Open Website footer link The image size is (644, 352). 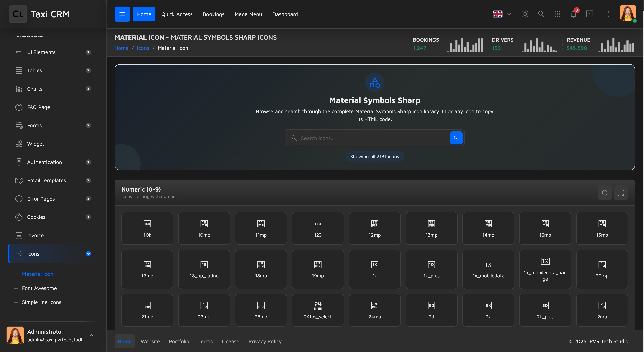click(150, 341)
